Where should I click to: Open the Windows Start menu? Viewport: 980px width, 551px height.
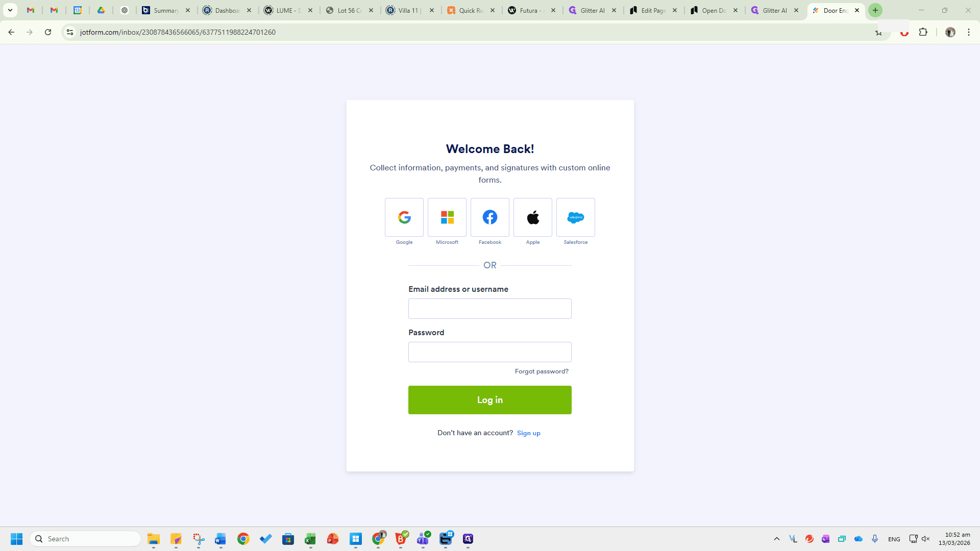click(16, 539)
